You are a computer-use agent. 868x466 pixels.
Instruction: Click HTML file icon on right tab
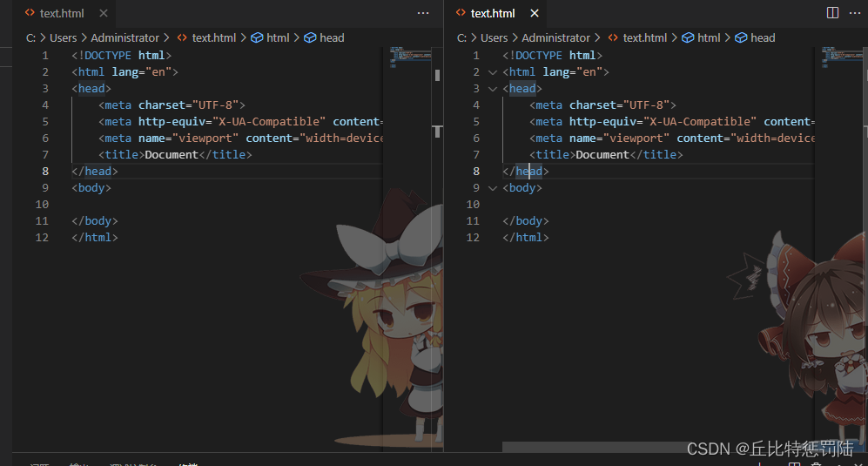pyautogui.click(x=461, y=13)
